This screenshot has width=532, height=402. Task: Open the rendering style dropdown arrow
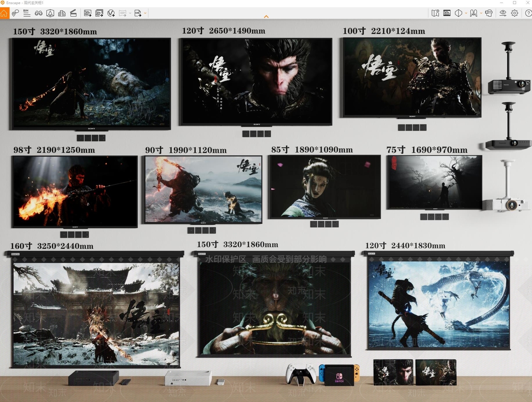466,13
